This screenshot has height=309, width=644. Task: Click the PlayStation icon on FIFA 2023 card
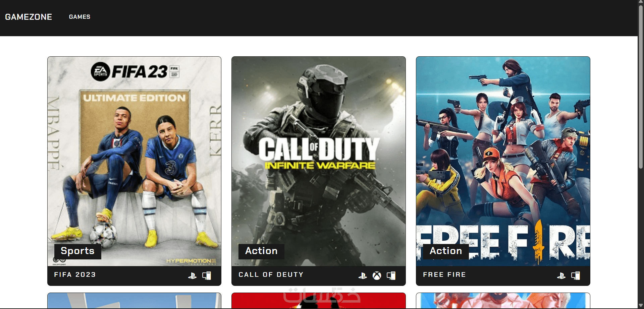tap(192, 276)
